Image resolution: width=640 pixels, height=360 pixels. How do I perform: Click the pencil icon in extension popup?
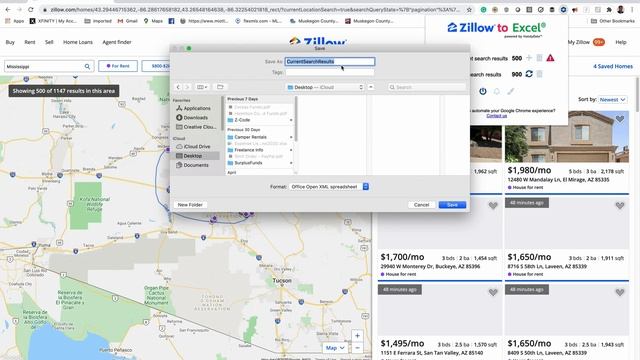tap(511, 91)
